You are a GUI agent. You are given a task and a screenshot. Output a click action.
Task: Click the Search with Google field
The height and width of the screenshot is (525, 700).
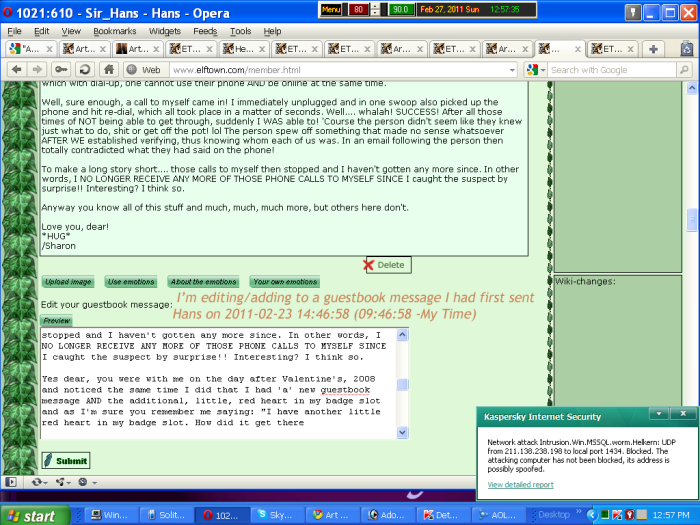point(612,70)
